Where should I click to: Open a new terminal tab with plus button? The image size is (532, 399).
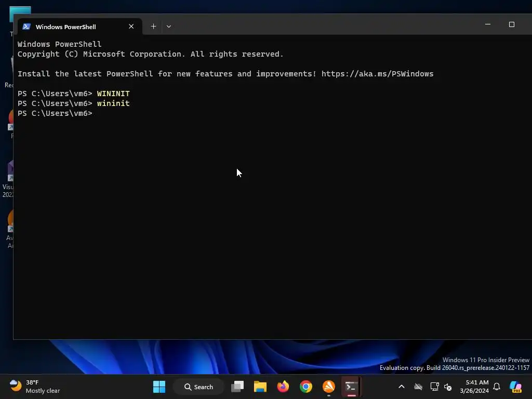[x=153, y=26]
